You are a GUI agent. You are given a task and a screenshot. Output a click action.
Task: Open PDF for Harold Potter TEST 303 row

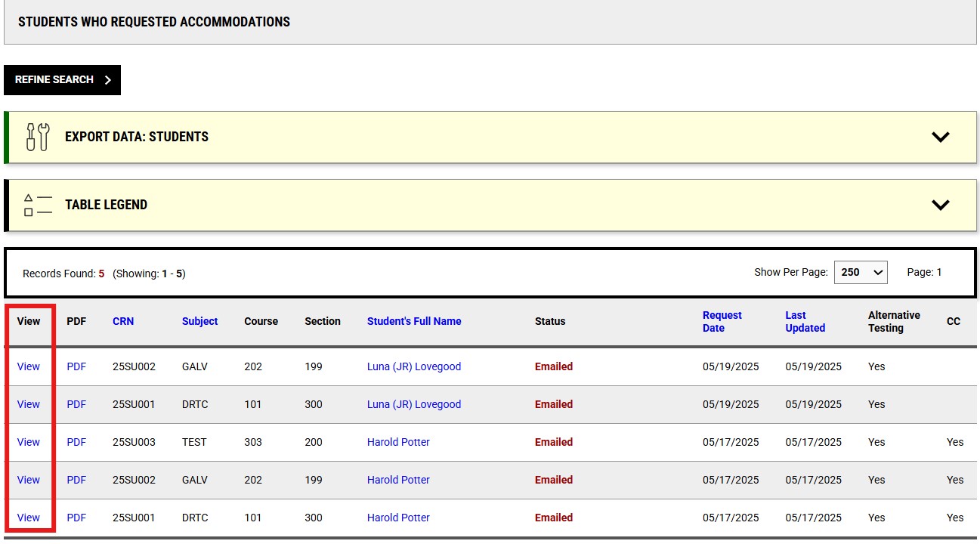[76, 442]
